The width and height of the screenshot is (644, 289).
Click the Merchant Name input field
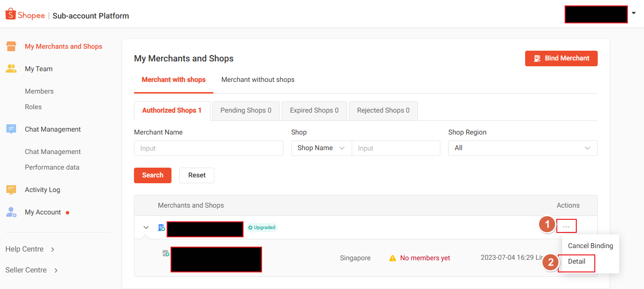click(x=208, y=148)
